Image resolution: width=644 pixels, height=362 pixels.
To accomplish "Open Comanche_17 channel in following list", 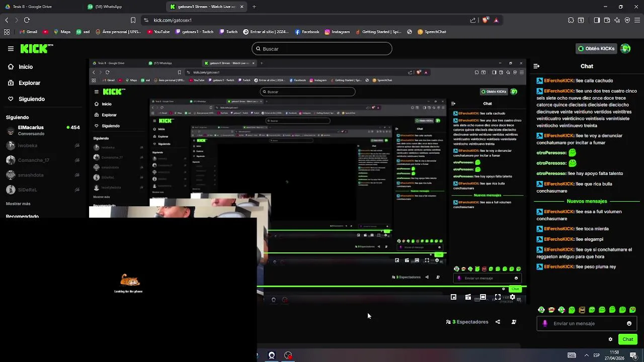I will [43, 160].
